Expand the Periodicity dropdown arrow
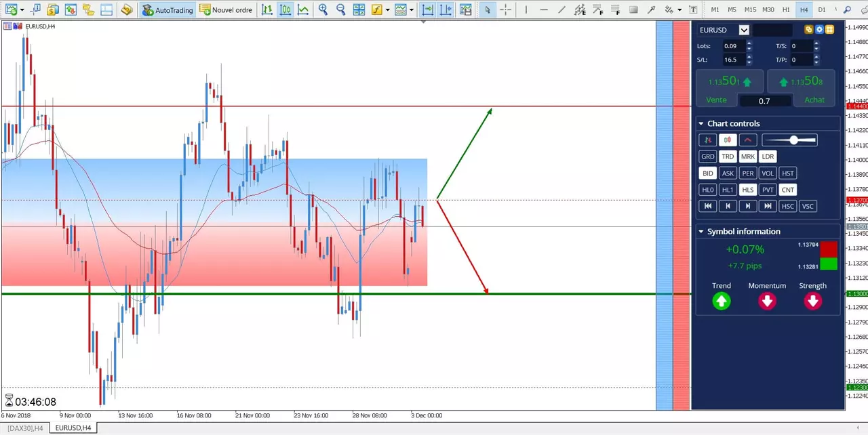Image resolution: width=868 pixels, height=435 pixels. pos(412,10)
